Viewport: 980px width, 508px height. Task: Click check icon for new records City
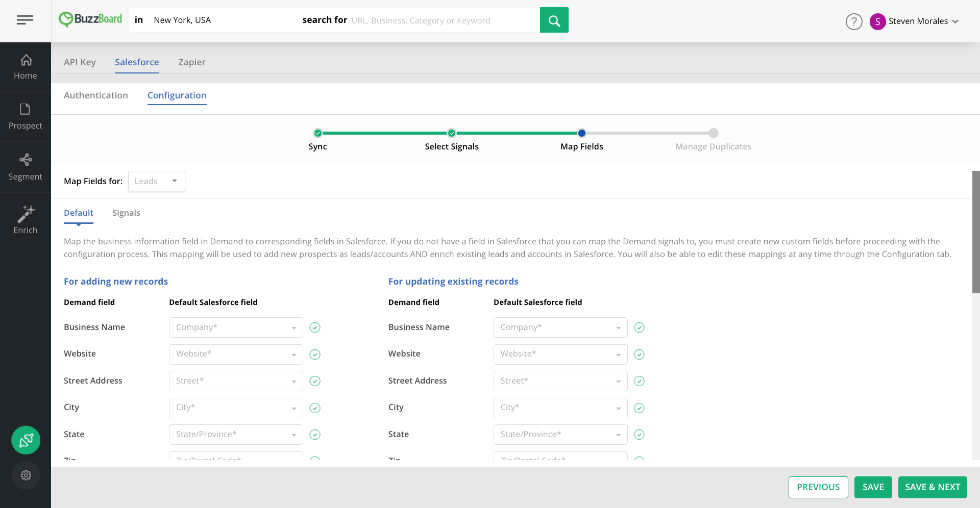point(315,408)
